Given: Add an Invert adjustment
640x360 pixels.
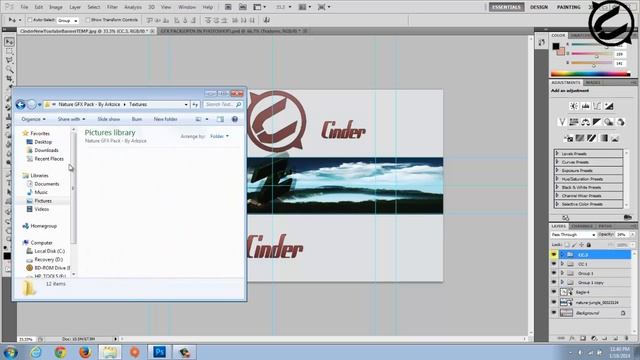Looking at the screenshot, I should 568,138.
